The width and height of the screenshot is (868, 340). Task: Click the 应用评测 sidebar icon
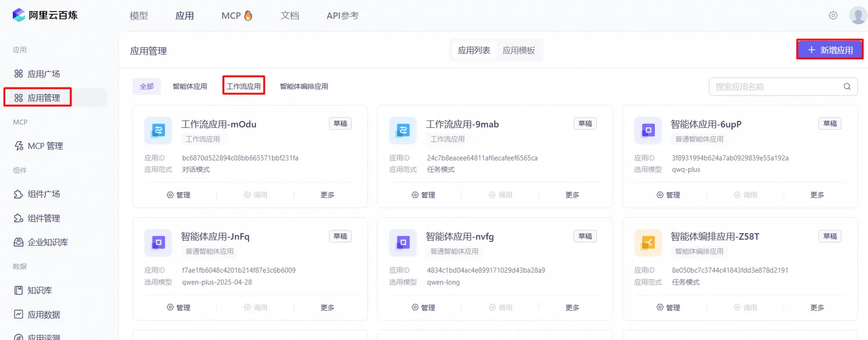(x=19, y=337)
